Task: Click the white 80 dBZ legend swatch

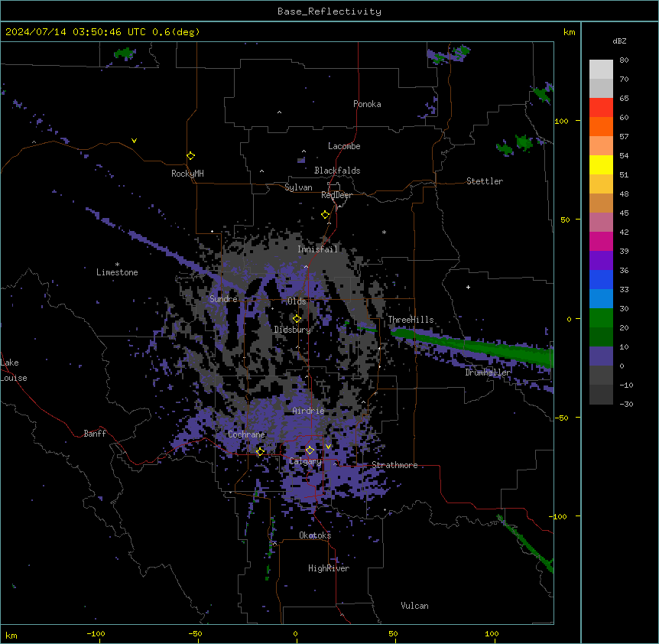Action: [601, 69]
